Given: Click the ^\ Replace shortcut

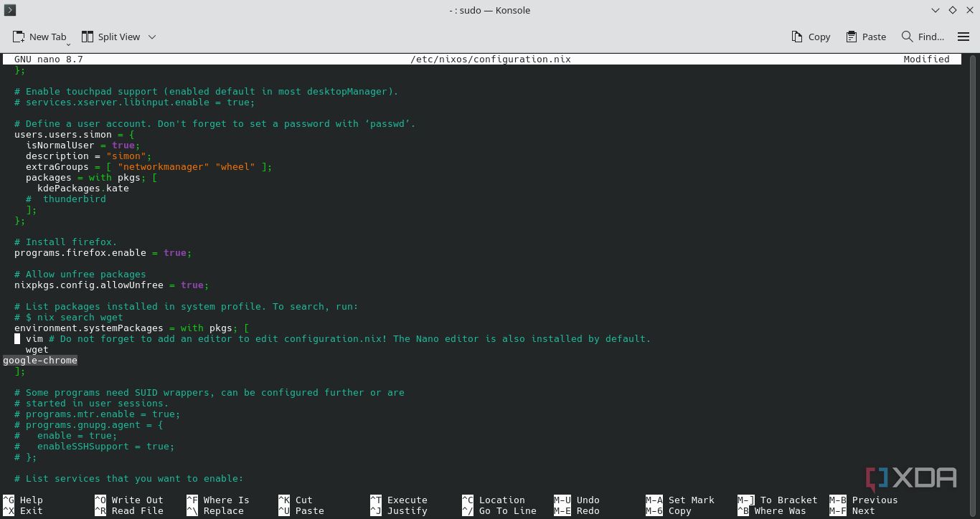Looking at the screenshot, I should coord(215,510).
